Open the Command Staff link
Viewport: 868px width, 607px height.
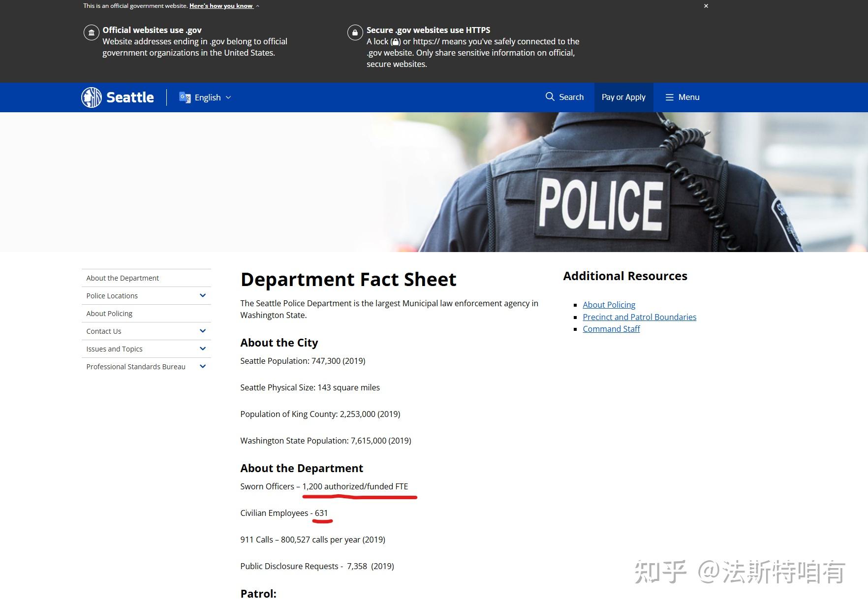point(611,329)
